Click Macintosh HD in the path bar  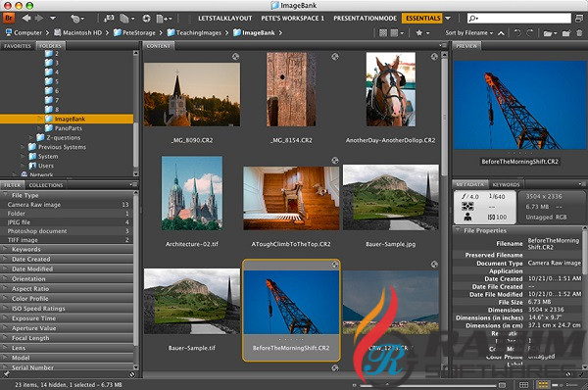coord(77,32)
